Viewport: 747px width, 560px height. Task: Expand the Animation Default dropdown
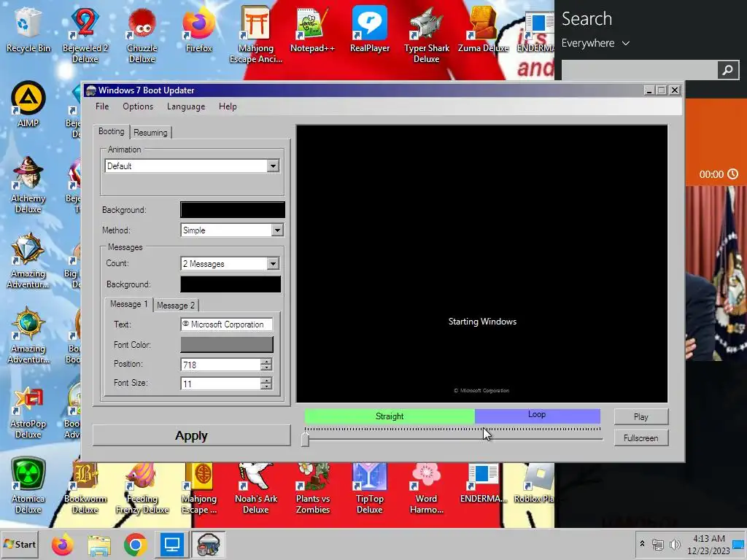pyautogui.click(x=273, y=166)
